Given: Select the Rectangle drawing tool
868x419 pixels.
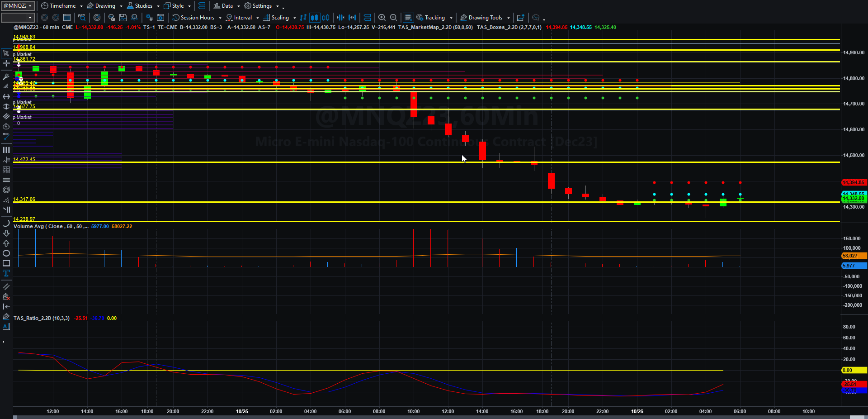Looking at the screenshot, I should point(6,263).
